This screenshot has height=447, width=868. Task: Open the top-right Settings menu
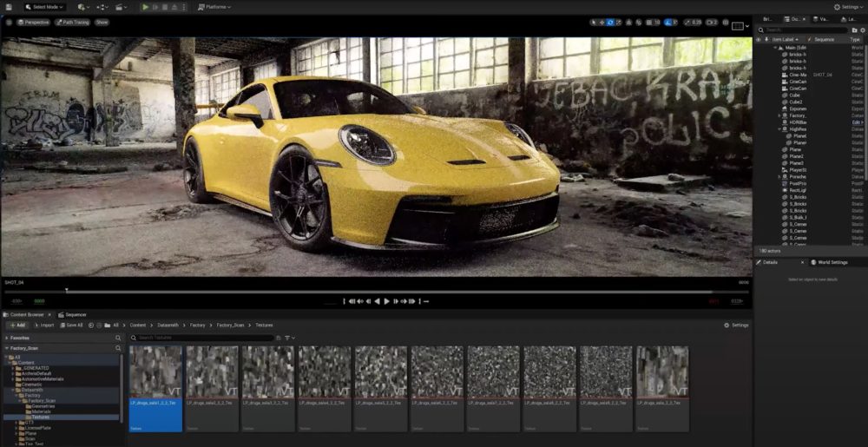[x=849, y=7]
